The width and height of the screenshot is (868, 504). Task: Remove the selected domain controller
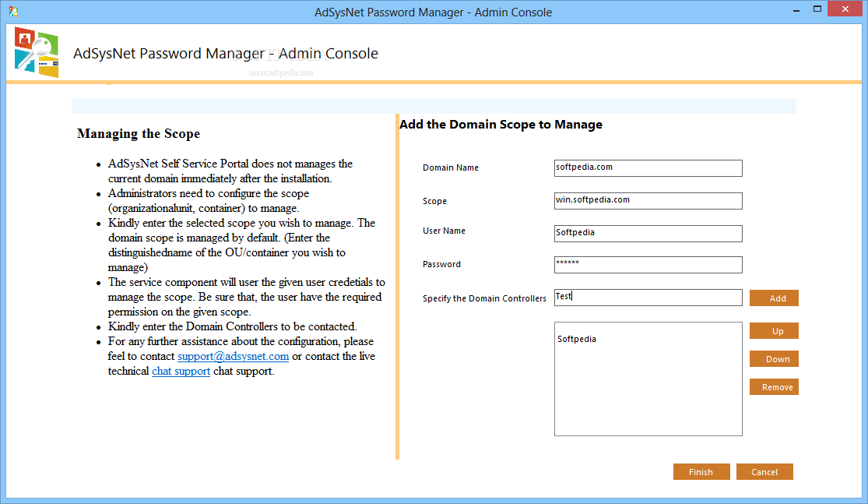pyautogui.click(x=774, y=386)
